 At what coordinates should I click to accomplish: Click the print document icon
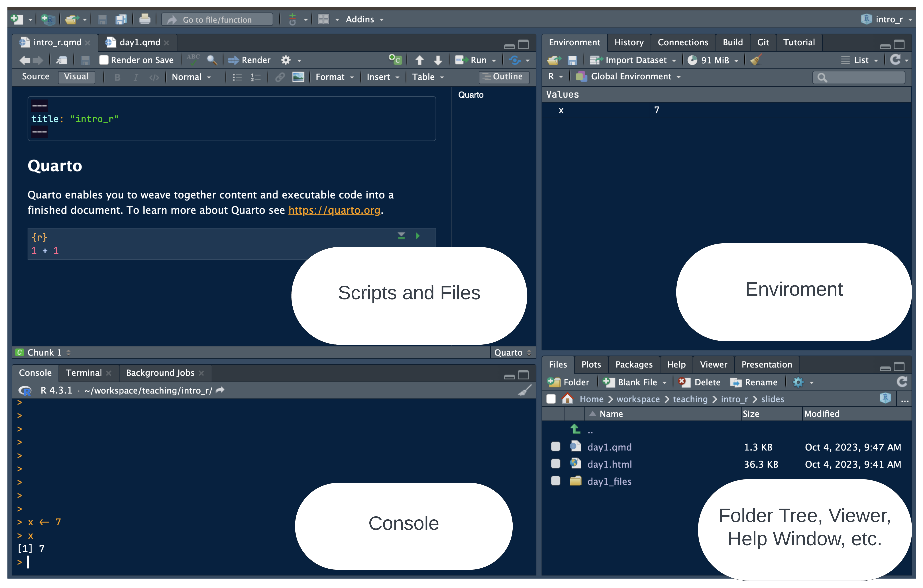144,19
